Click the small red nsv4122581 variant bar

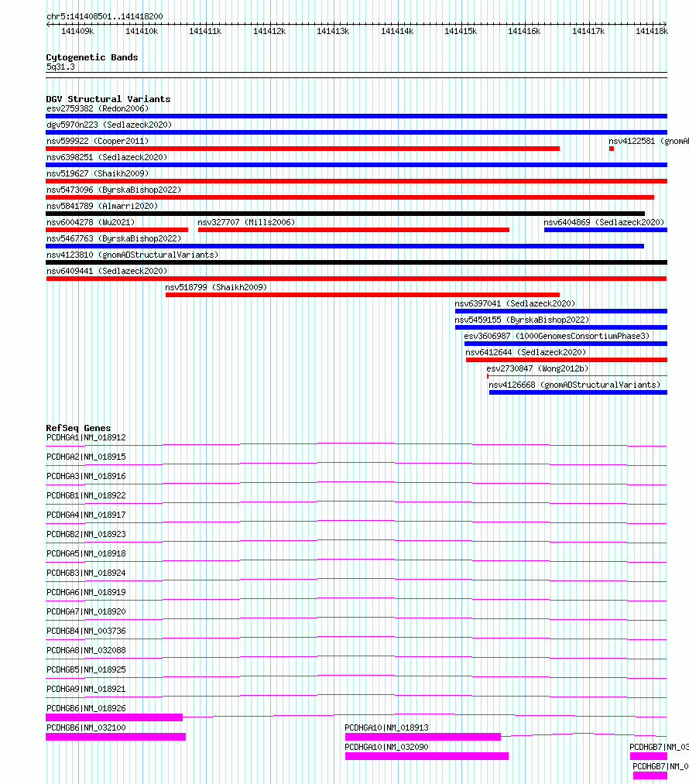pos(612,149)
